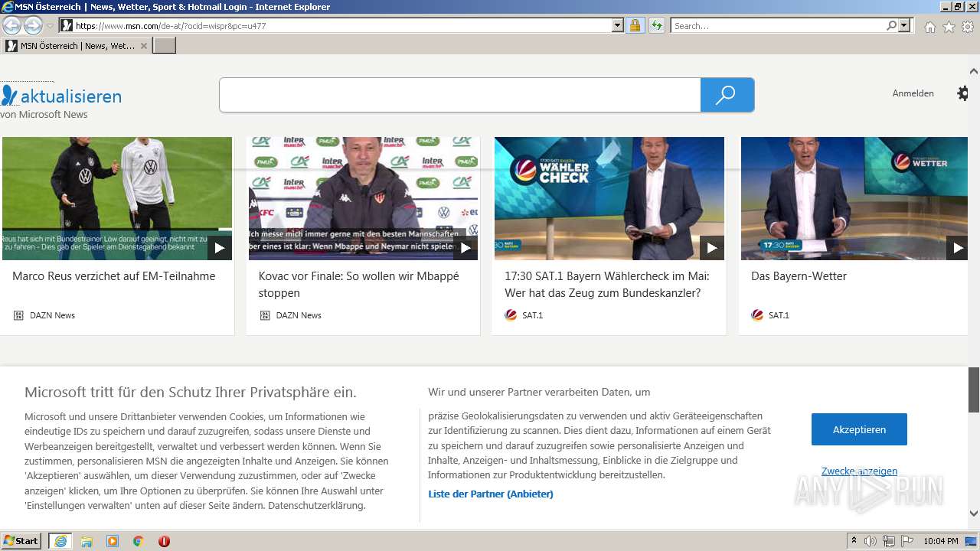
Task: Select the MSN Österreich tab
Action: point(77,46)
